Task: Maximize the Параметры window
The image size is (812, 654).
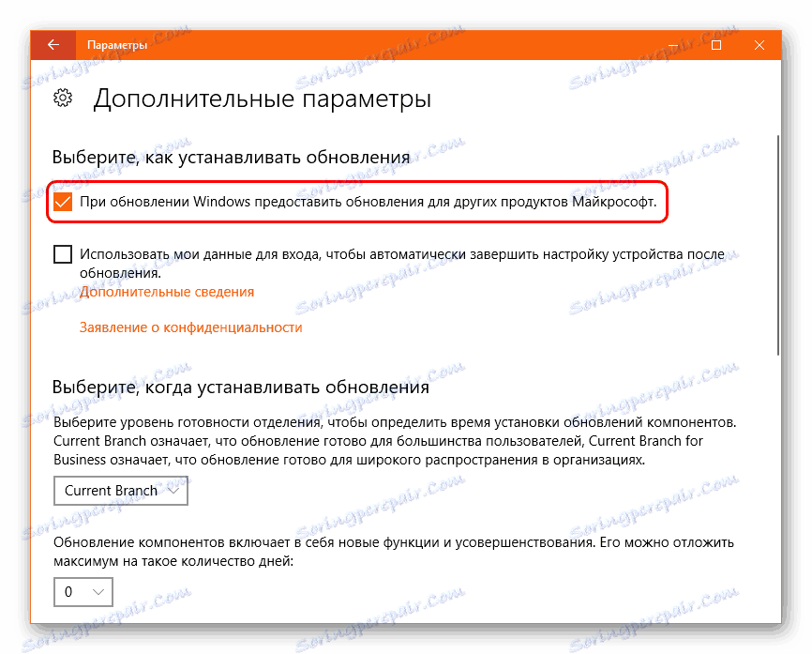Action: tap(716, 45)
